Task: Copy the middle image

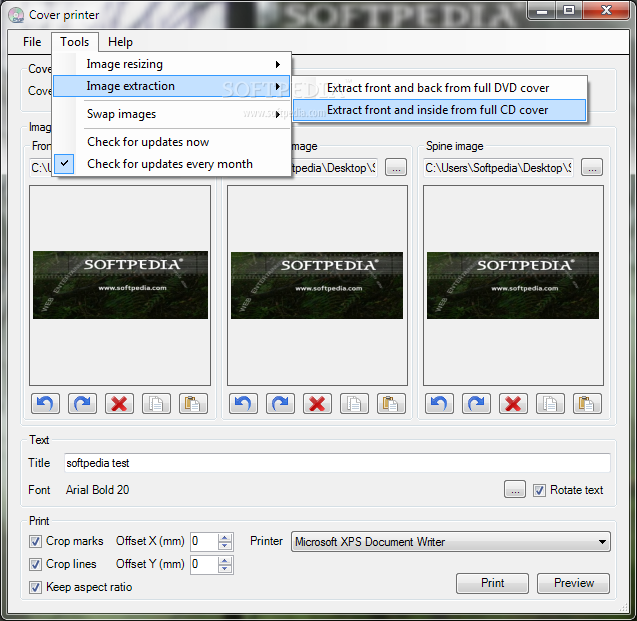Action: coord(354,403)
